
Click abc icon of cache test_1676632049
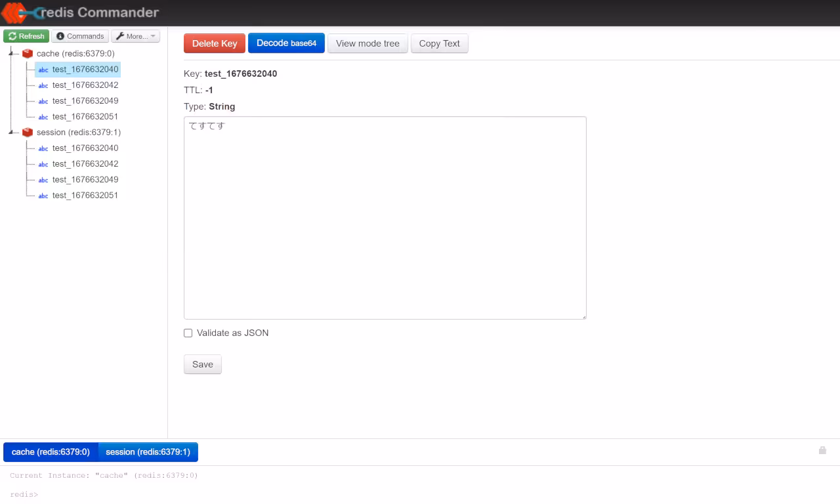pos(43,101)
